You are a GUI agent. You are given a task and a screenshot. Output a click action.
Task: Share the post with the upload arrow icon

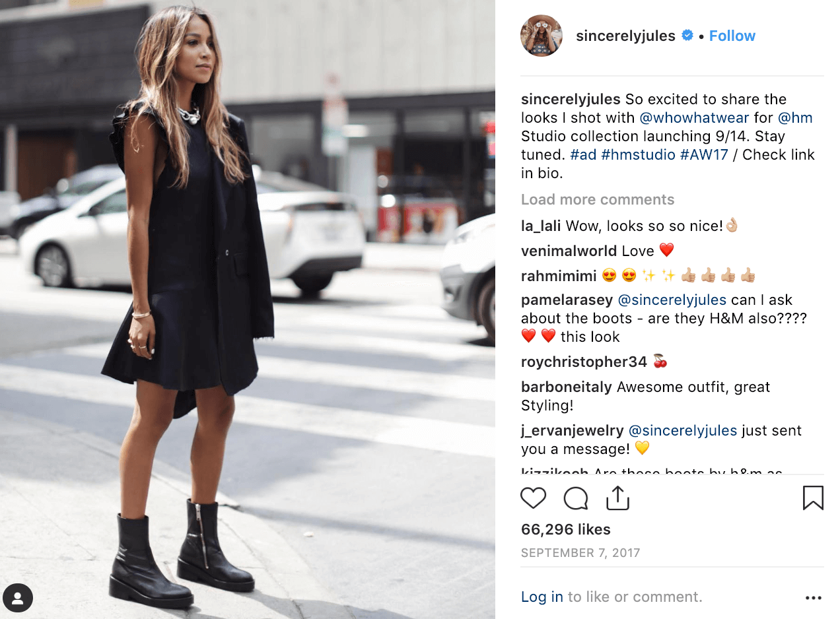617,498
